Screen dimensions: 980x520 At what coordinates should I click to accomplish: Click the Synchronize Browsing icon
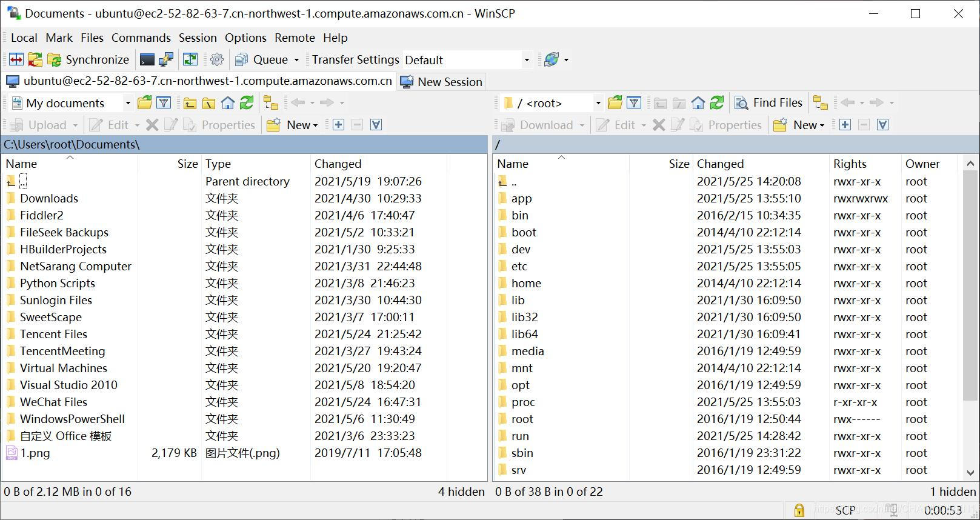pyautogui.click(x=35, y=59)
